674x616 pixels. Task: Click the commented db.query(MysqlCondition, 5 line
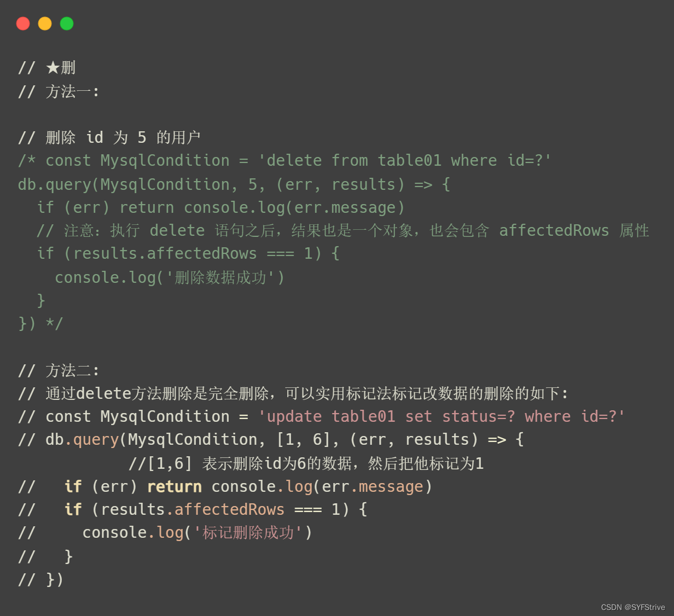click(x=234, y=184)
